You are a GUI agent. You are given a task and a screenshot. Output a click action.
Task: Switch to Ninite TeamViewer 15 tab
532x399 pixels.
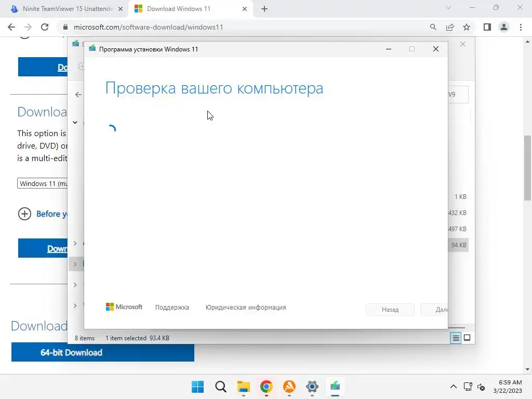point(67,9)
